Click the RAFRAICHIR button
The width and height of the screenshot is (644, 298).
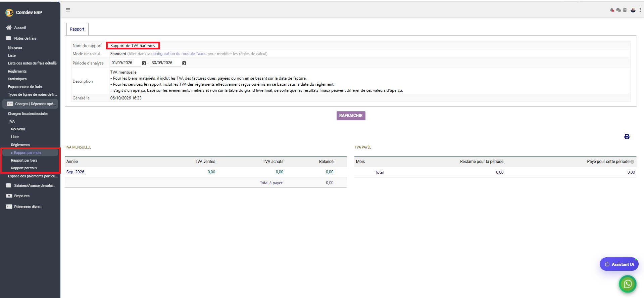pyautogui.click(x=351, y=116)
